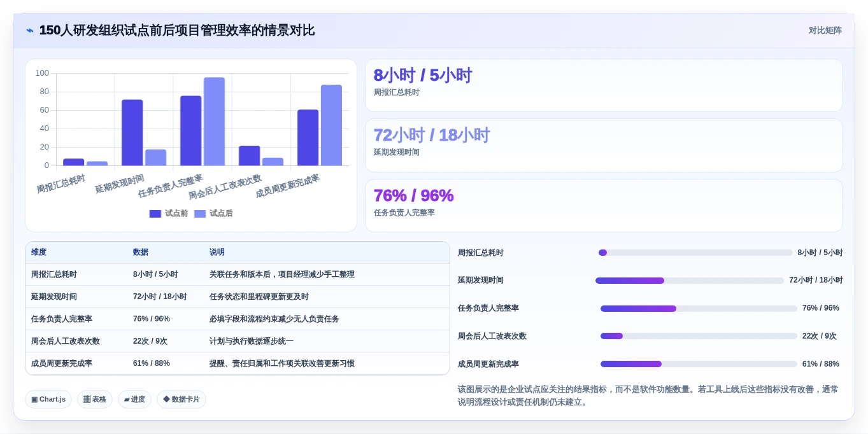Click table cell 61% / 88%
Screen dimensions: 868x434
point(152,363)
